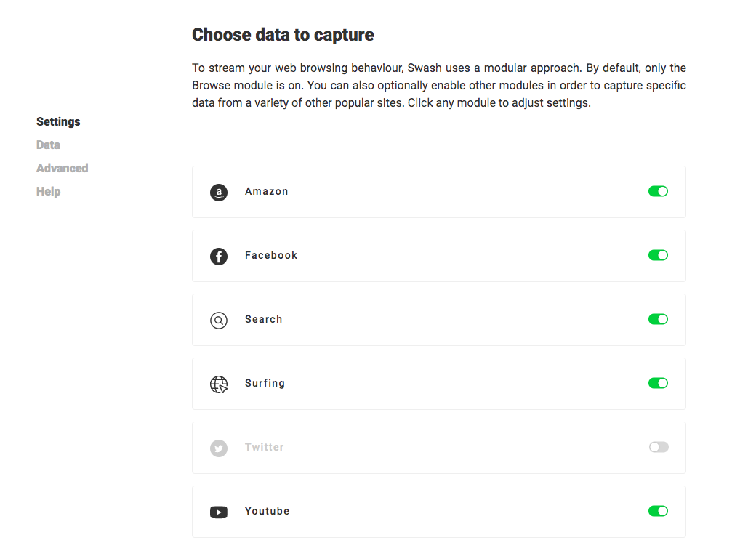Click the Facebook module label text
Viewport: 756px width, 556px height.
pos(271,255)
